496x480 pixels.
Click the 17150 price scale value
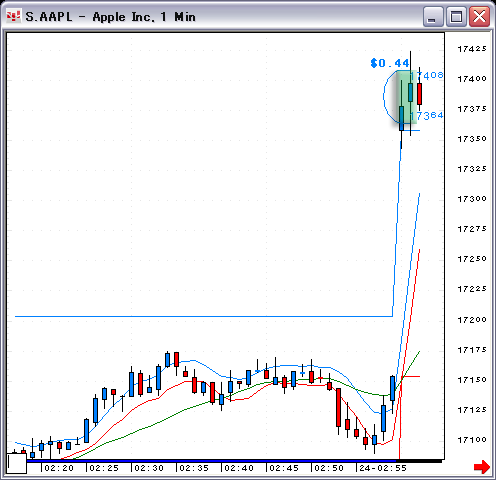click(472, 380)
